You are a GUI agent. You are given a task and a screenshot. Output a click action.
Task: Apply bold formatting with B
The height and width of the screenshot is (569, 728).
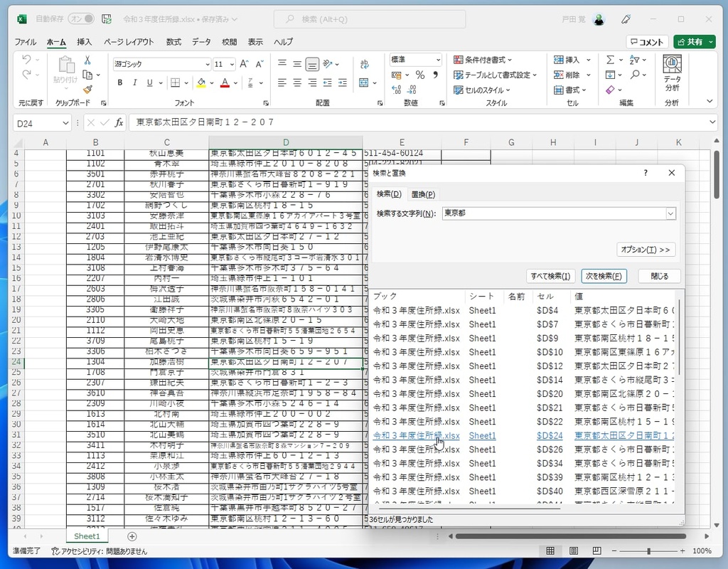(119, 83)
